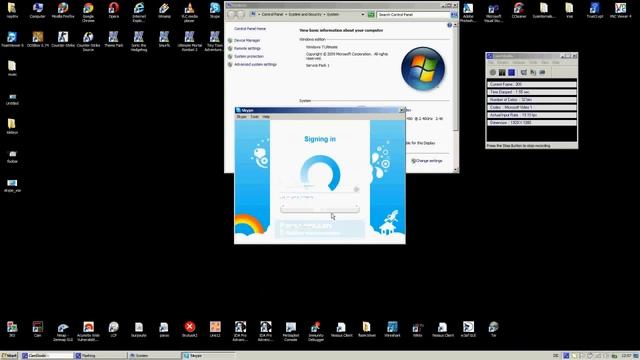The height and width of the screenshot is (360, 640).
Task: Click the help icon in System window
Action: click(x=449, y=25)
